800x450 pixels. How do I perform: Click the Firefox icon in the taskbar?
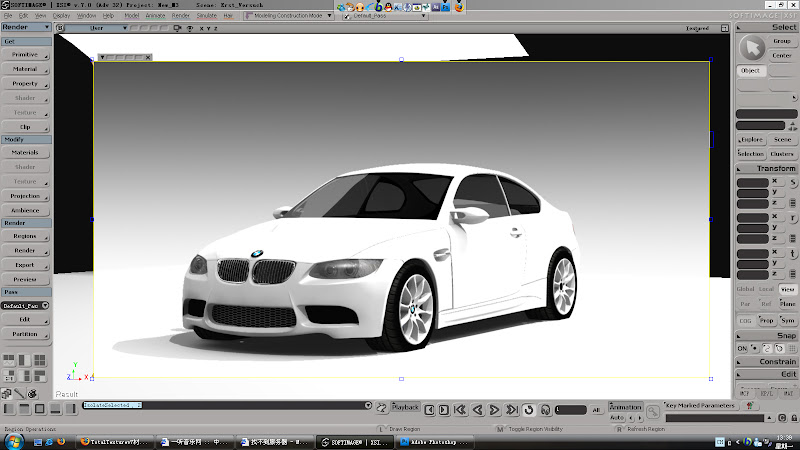click(60, 441)
